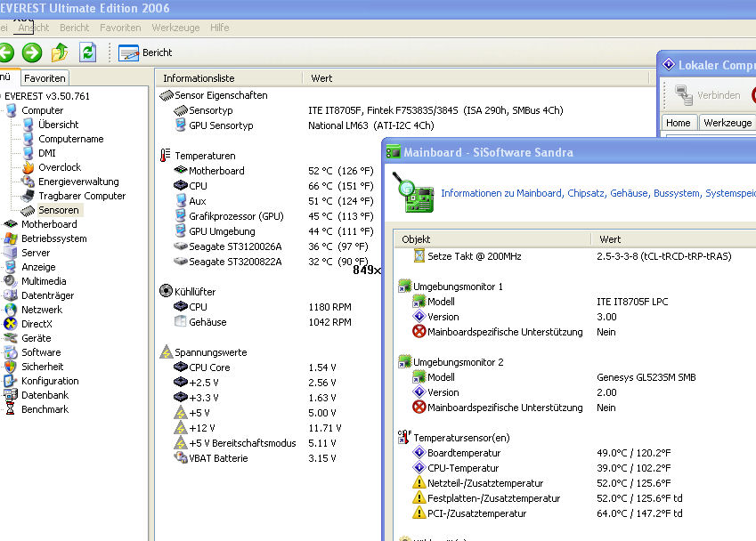Select the Seagate ST3200822A row
The image size is (756, 541).
tap(271, 262)
